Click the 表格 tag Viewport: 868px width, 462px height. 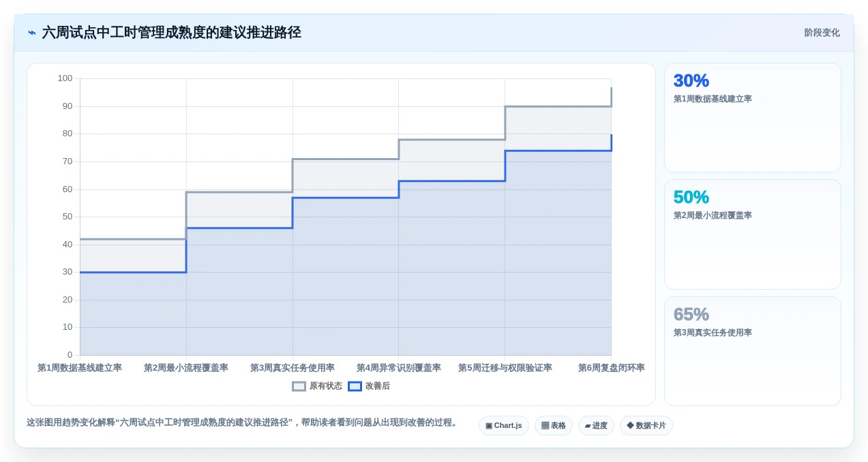553,425
